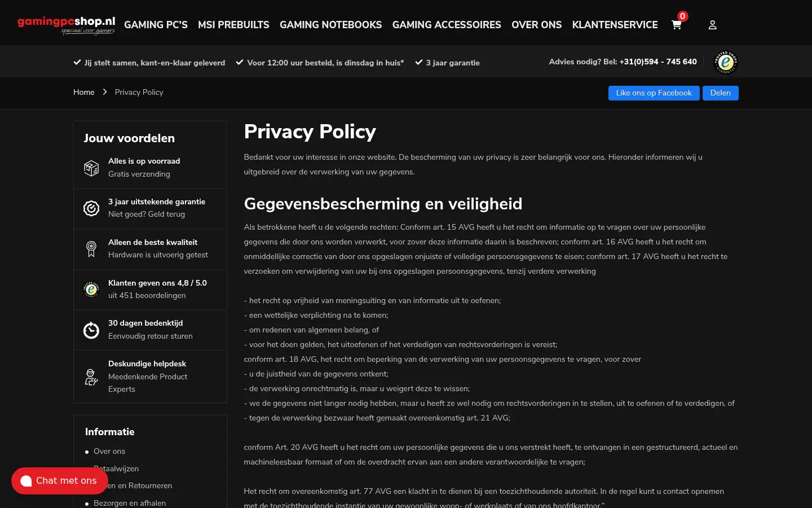812x508 pixels.
Task: Click the Advies nodig? Bel: text
Action: 583,62
